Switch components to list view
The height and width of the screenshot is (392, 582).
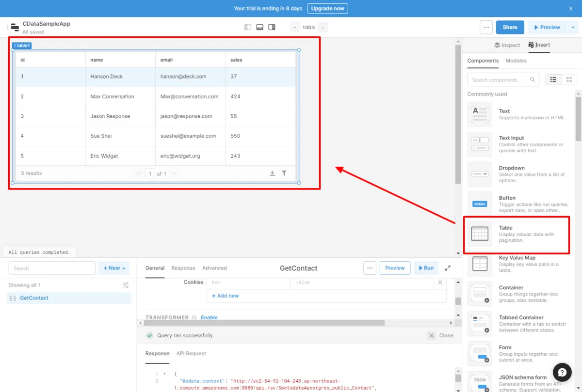553,80
